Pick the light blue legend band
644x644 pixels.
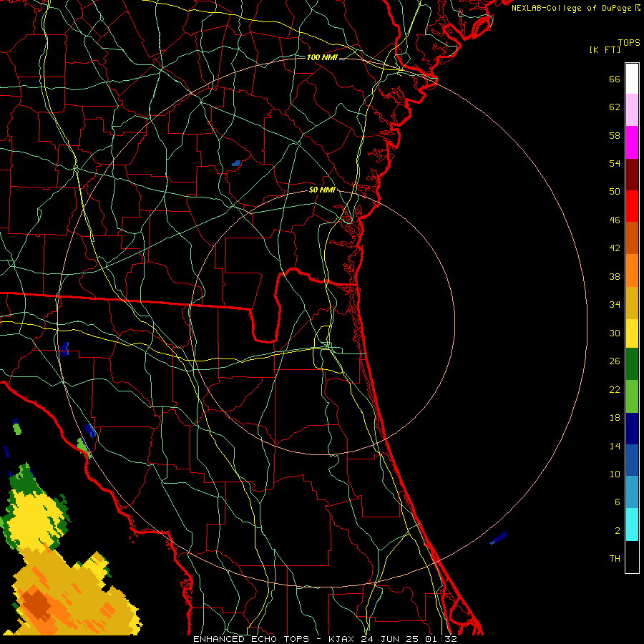(x=632, y=492)
